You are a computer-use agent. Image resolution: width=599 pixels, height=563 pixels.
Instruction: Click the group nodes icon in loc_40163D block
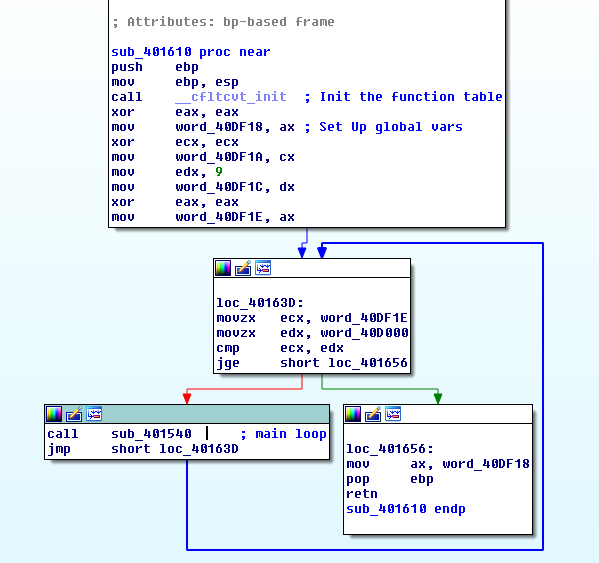[x=263, y=268]
